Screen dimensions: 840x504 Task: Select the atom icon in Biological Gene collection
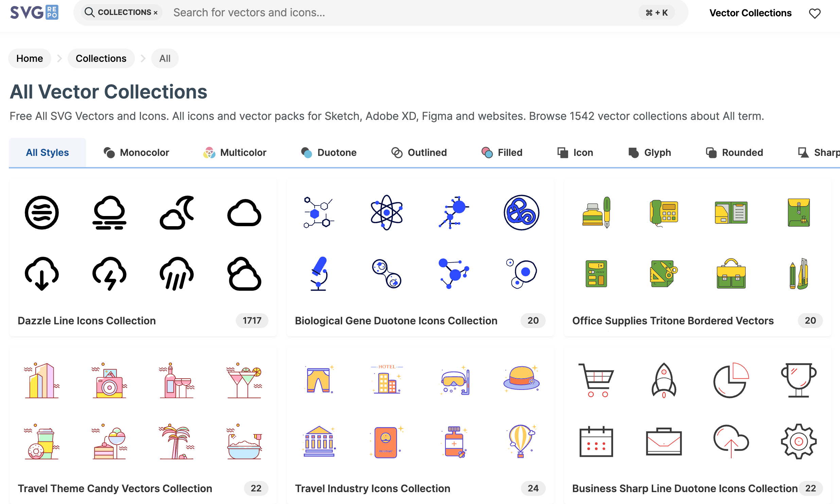pos(386,213)
